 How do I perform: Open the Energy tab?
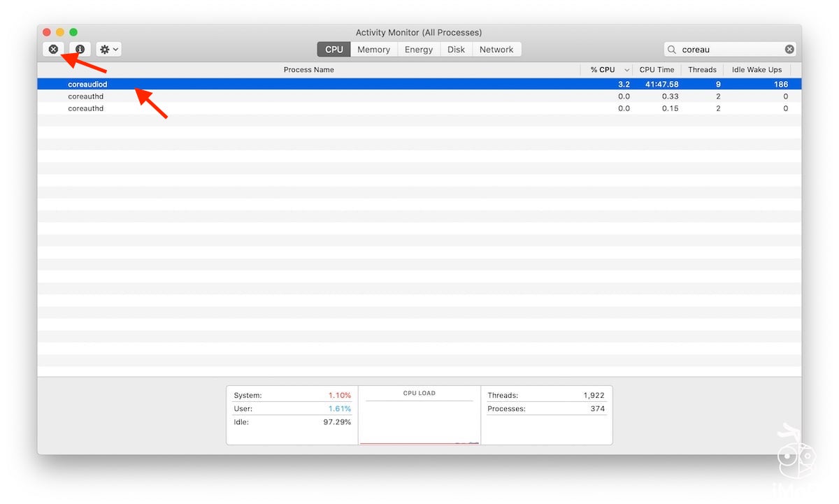tap(419, 50)
